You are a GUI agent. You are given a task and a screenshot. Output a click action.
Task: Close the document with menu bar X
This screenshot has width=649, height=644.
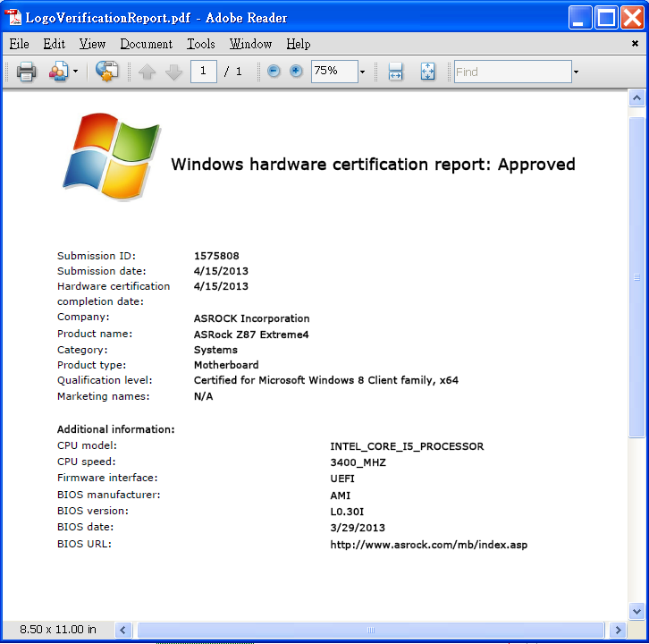[x=635, y=44]
